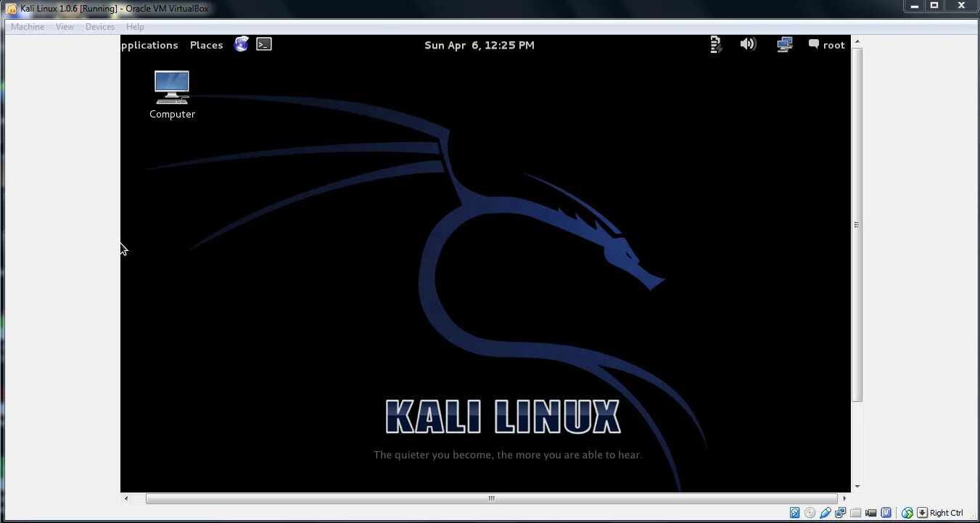Click the scroll right arrow
Screen dimensions: 980x523
pos(844,498)
